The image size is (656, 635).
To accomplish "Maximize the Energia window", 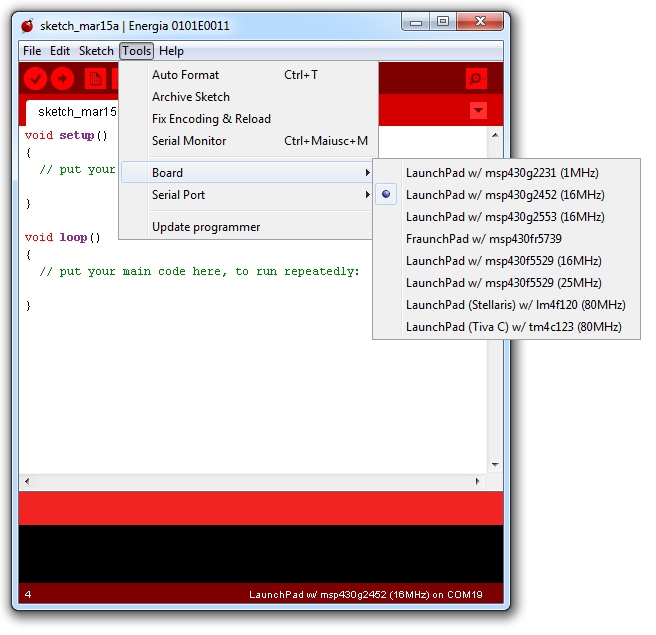I will tap(443, 21).
